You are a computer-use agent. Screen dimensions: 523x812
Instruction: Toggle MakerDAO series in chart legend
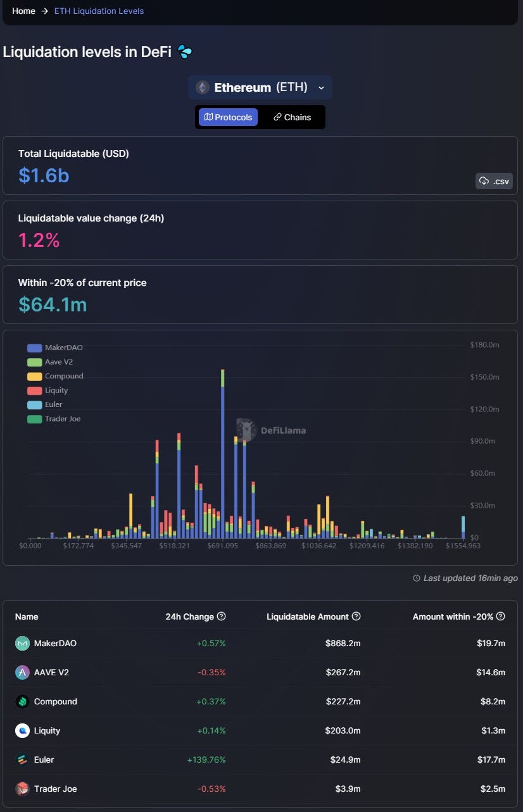[x=55, y=347]
